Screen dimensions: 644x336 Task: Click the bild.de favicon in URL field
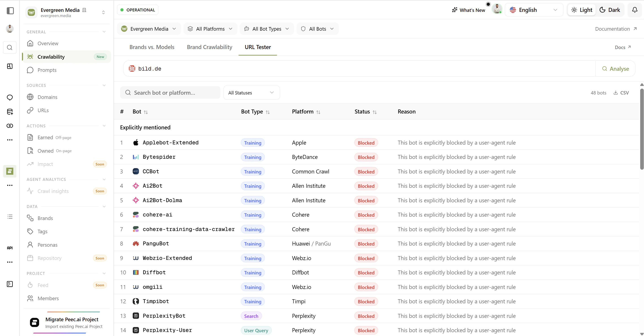132,68
